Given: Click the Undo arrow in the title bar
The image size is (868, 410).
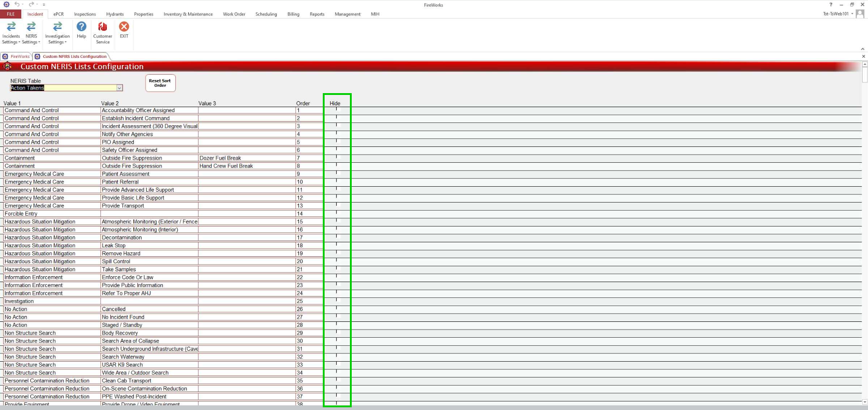Looking at the screenshot, I should pyautogui.click(x=17, y=5).
